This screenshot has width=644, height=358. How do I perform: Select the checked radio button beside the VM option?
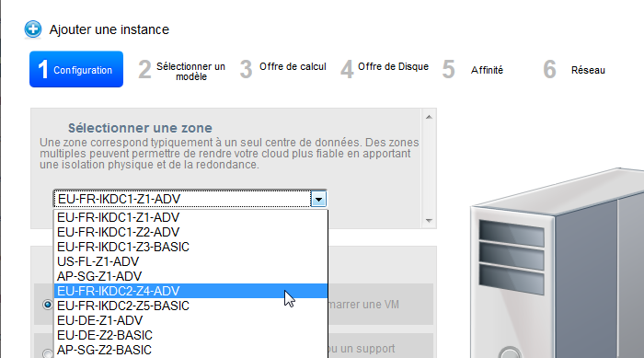click(x=48, y=305)
